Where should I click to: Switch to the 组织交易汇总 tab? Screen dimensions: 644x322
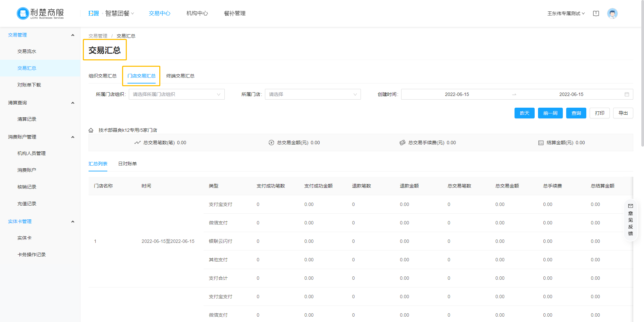[103, 76]
